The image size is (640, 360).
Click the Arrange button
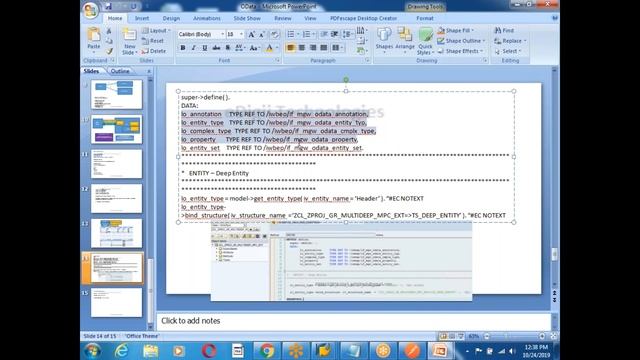click(x=404, y=41)
